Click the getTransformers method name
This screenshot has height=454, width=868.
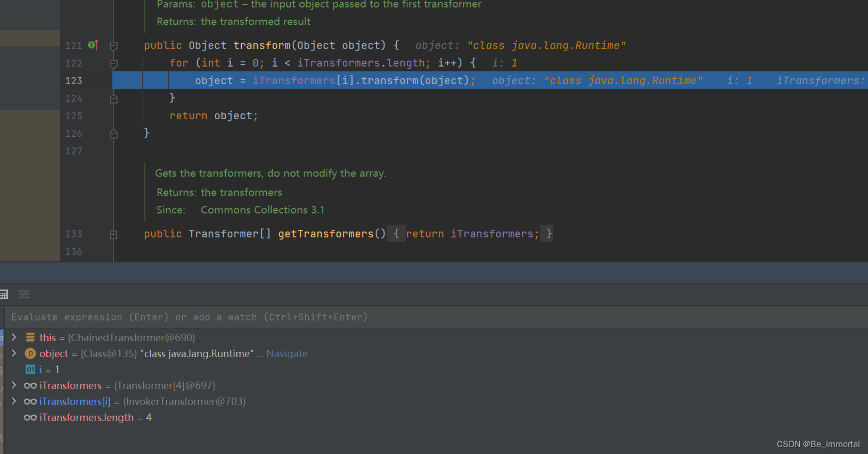tap(326, 234)
